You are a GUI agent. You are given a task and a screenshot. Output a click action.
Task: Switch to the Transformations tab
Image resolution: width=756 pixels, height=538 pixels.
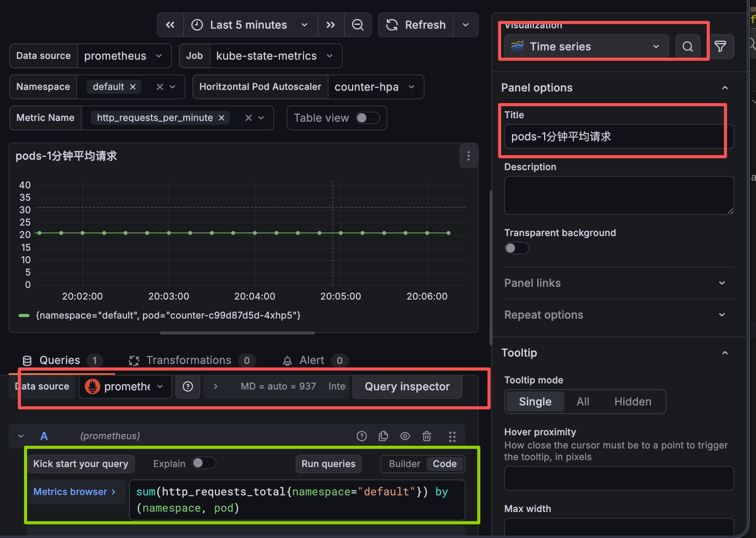coord(189,360)
